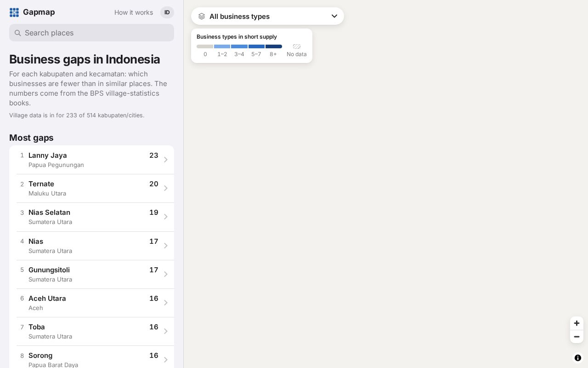The height and width of the screenshot is (368, 588).
Task: Zoom out on the map with the minus button
Action: point(577,337)
